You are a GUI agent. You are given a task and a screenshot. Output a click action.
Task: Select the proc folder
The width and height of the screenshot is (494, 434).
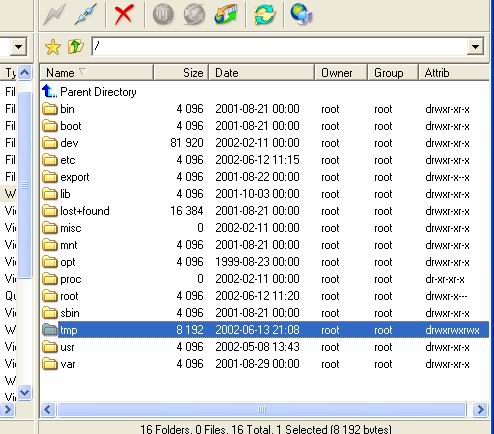(265, 279)
